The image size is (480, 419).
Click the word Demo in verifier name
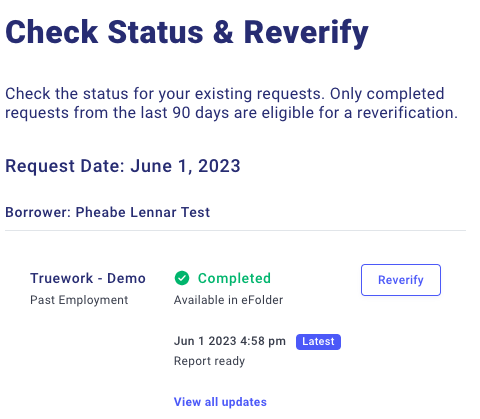pyautogui.click(x=126, y=278)
